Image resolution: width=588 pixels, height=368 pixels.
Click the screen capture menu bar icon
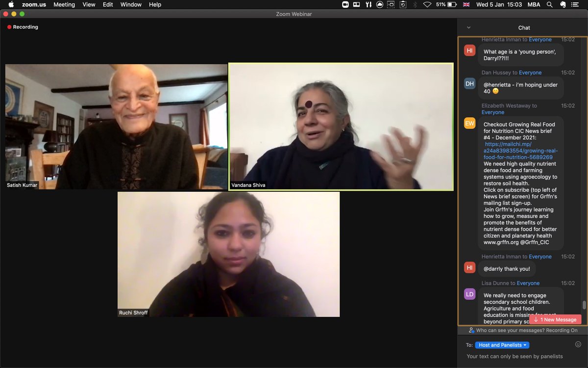point(391,4)
